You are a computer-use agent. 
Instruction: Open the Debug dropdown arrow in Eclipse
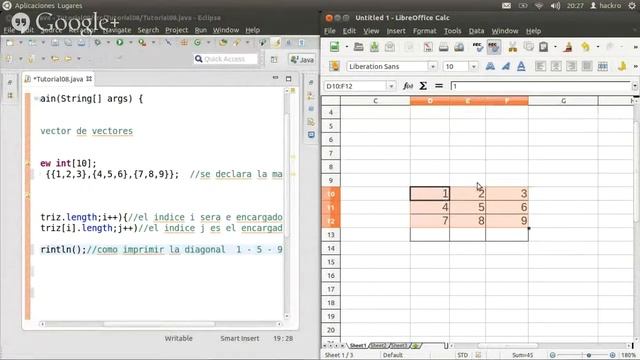click(108, 42)
